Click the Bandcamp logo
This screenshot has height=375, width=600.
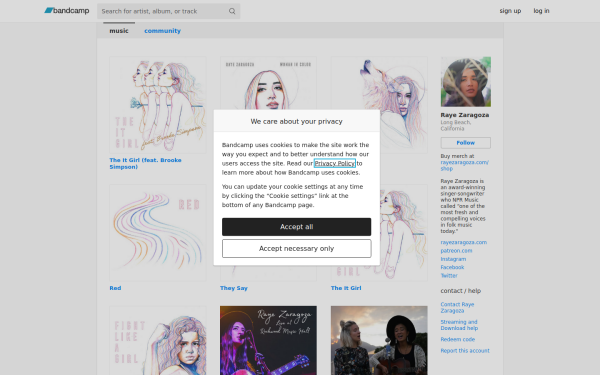point(67,11)
